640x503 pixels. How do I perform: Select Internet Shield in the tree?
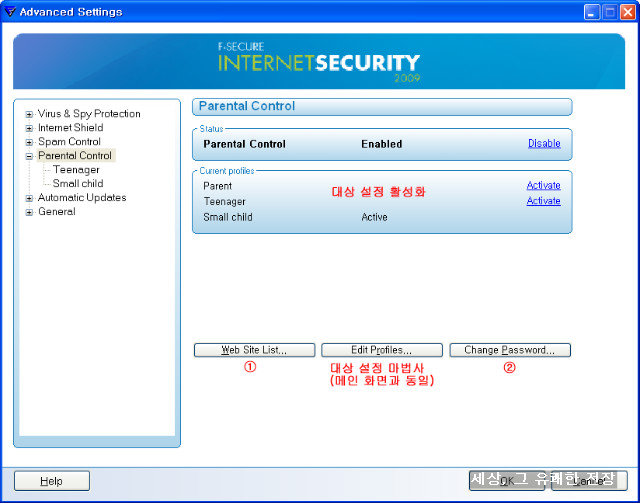[71, 127]
